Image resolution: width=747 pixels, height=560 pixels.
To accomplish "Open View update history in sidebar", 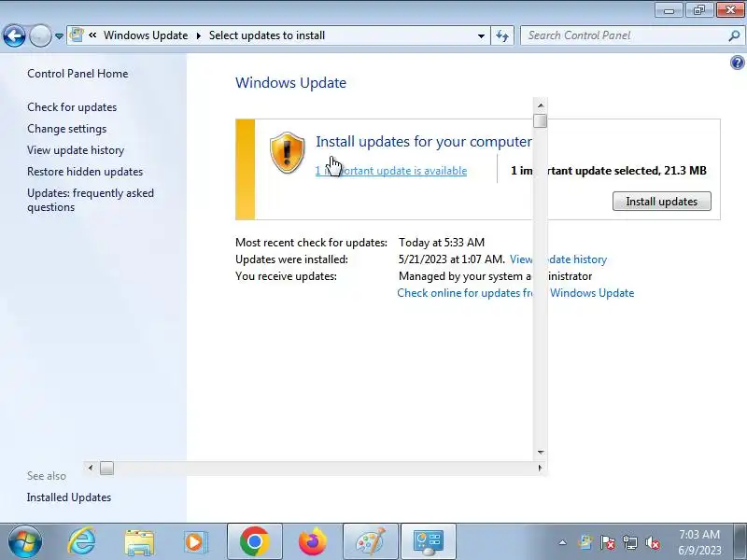I will coord(76,150).
